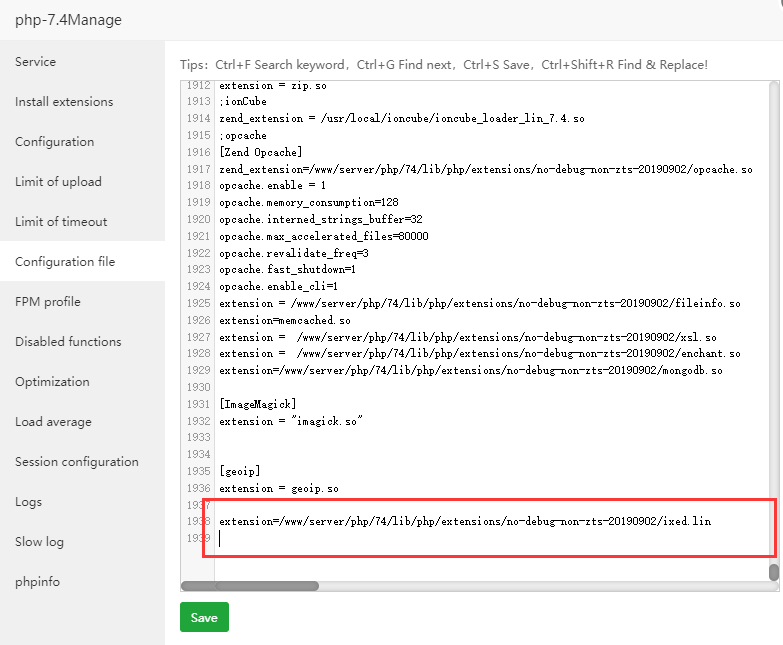Click the vertical scrollbar thumb in editor
This screenshot has width=783, height=645.
773,571
